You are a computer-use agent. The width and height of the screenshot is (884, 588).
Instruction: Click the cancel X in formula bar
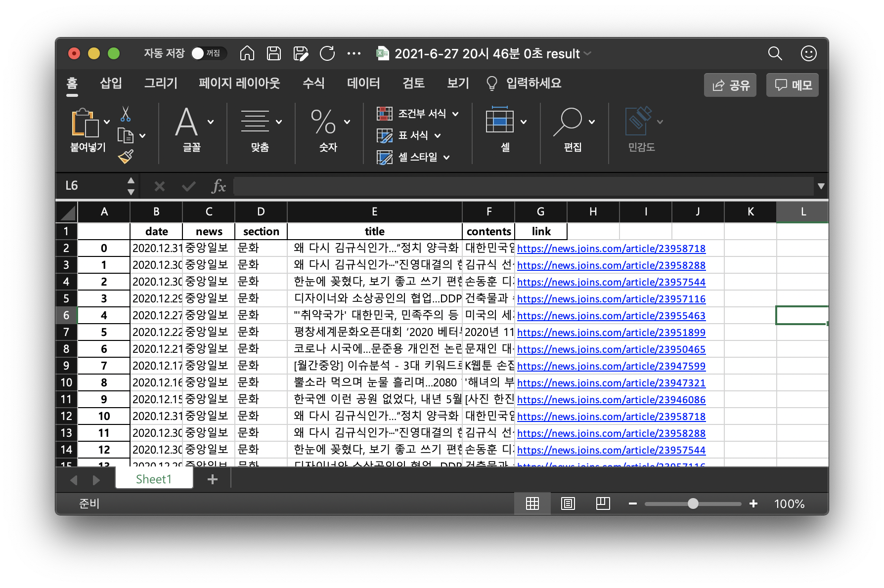click(159, 186)
